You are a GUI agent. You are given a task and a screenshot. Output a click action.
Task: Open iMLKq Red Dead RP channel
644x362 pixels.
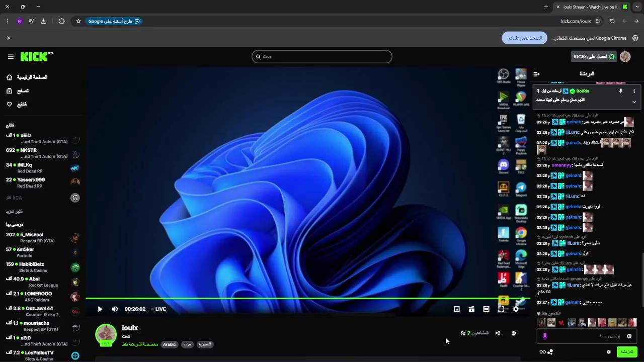pos(43,168)
